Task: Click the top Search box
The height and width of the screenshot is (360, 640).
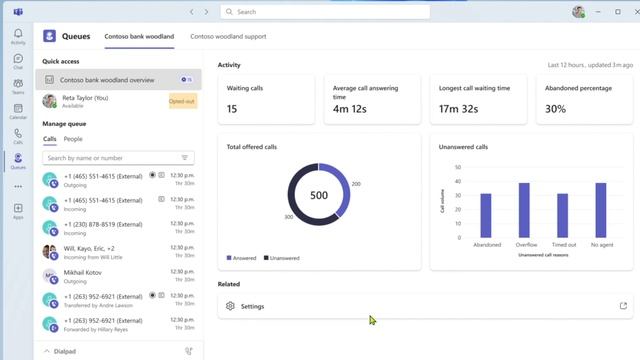Action: click(x=325, y=12)
